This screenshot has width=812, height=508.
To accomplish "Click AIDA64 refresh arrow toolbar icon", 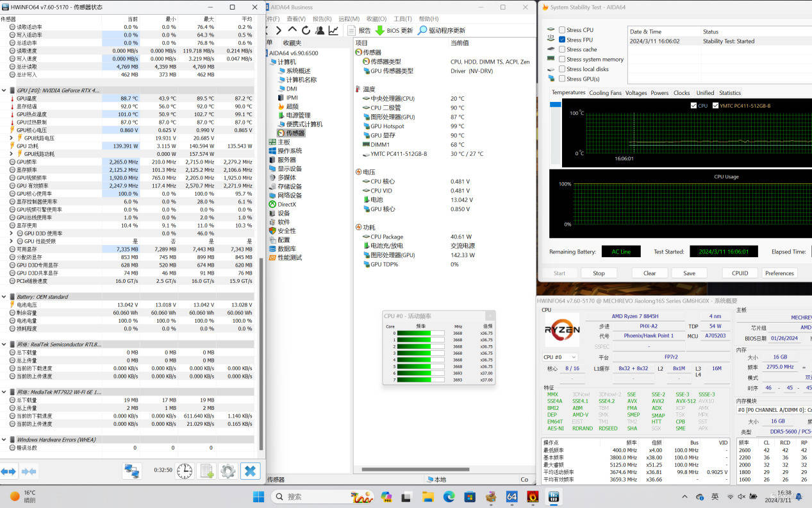I will coord(306,30).
